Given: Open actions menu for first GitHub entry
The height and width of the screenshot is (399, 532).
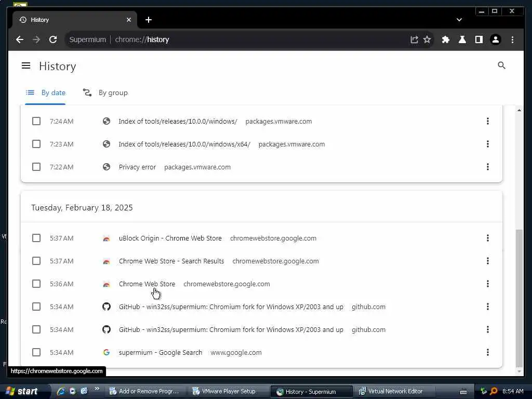Looking at the screenshot, I should tap(487, 307).
